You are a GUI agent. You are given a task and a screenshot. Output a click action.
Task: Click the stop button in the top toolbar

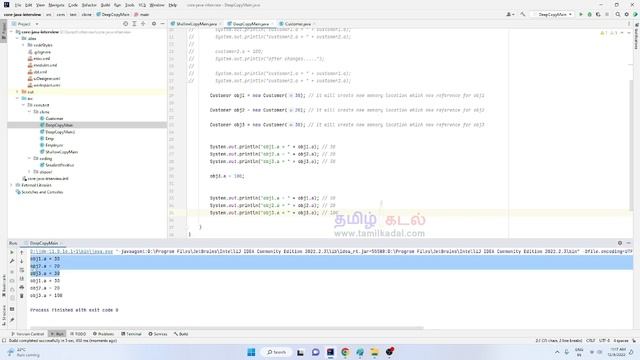607,14
